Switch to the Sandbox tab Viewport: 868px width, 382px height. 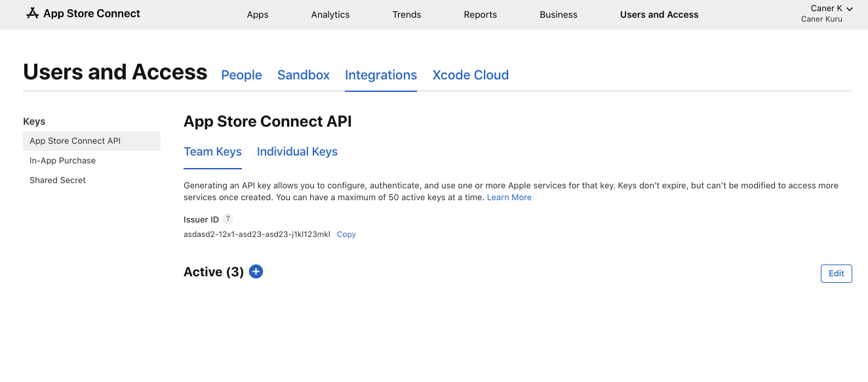click(x=304, y=75)
